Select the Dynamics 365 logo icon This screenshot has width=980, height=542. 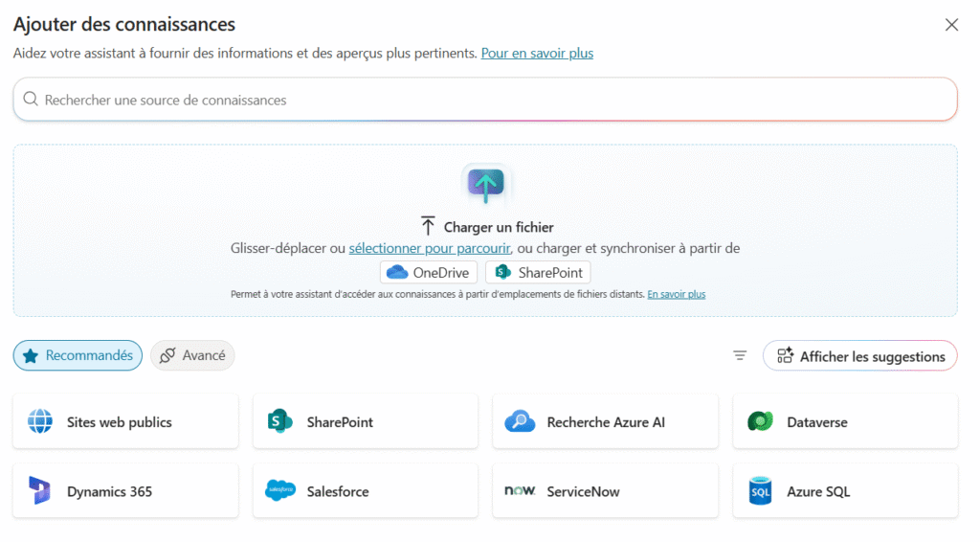40,491
